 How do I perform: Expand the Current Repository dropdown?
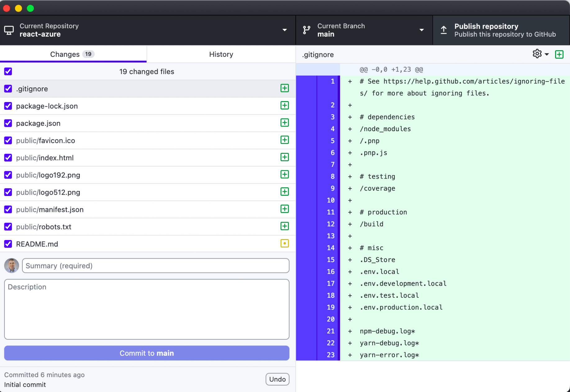pos(284,30)
